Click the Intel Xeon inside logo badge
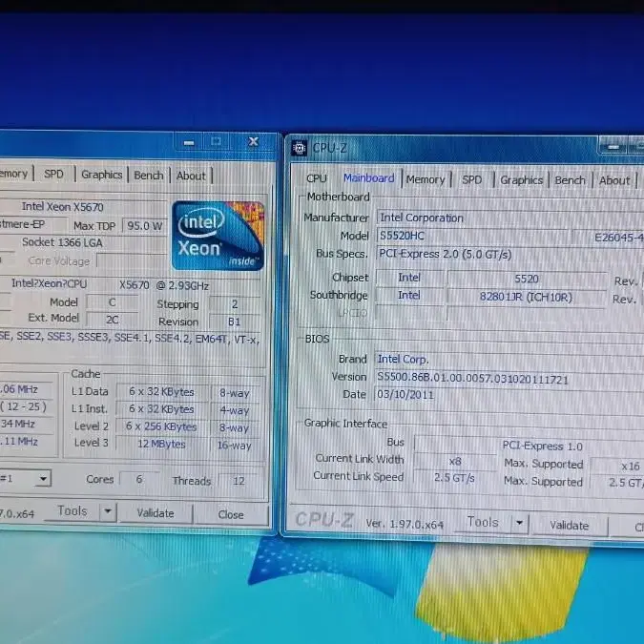Screen dimensions: 644x644 tap(218, 236)
